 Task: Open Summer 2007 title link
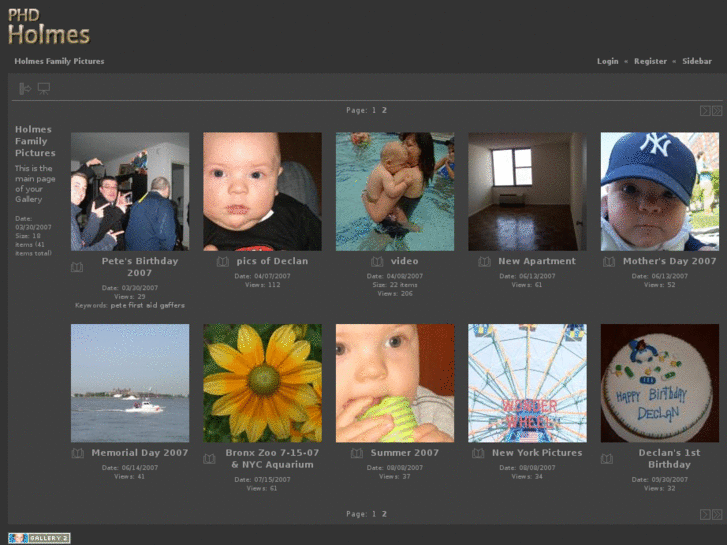point(404,453)
